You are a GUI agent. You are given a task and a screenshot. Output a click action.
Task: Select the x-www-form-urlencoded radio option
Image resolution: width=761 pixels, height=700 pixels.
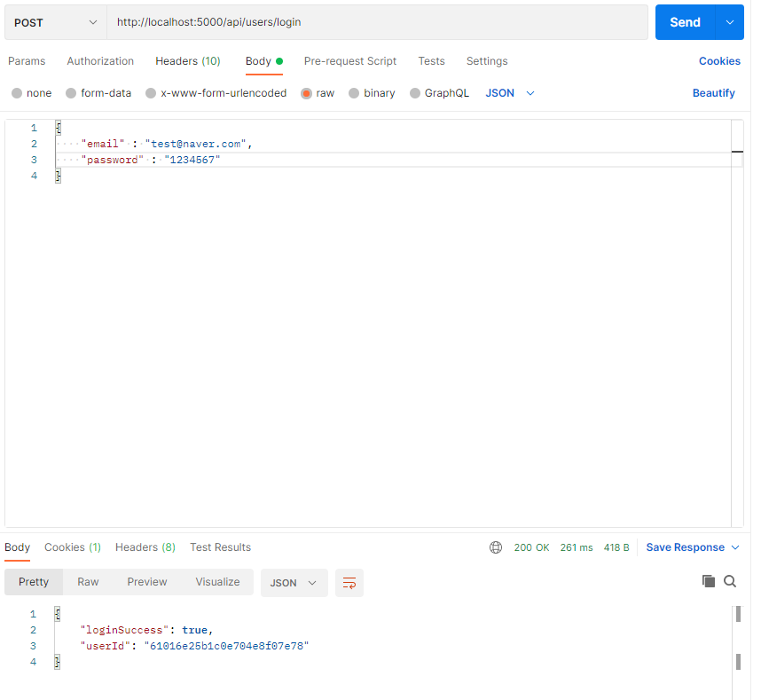point(151,93)
